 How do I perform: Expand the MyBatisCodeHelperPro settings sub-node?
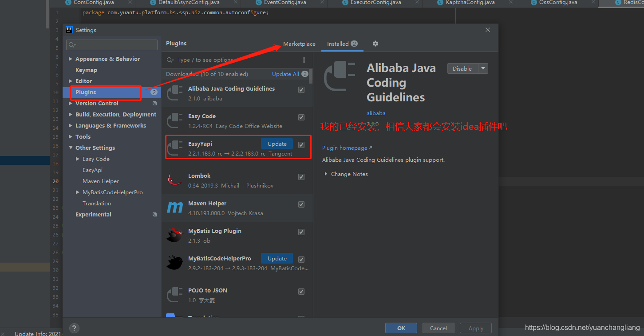pyautogui.click(x=78, y=192)
